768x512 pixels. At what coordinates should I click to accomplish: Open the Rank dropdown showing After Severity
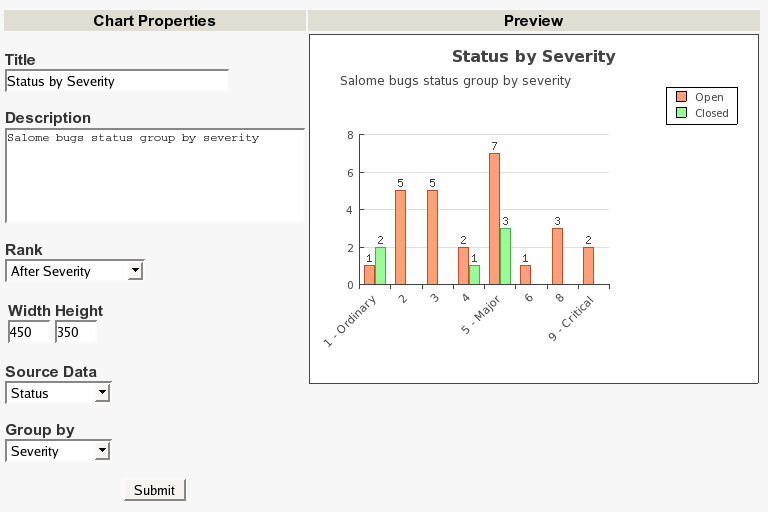tap(74, 271)
